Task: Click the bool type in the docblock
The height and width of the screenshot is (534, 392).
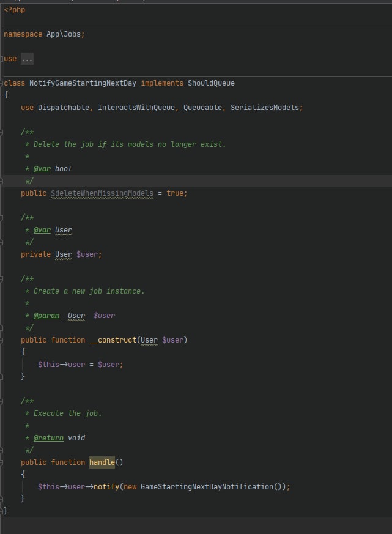Action: pos(64,169)
